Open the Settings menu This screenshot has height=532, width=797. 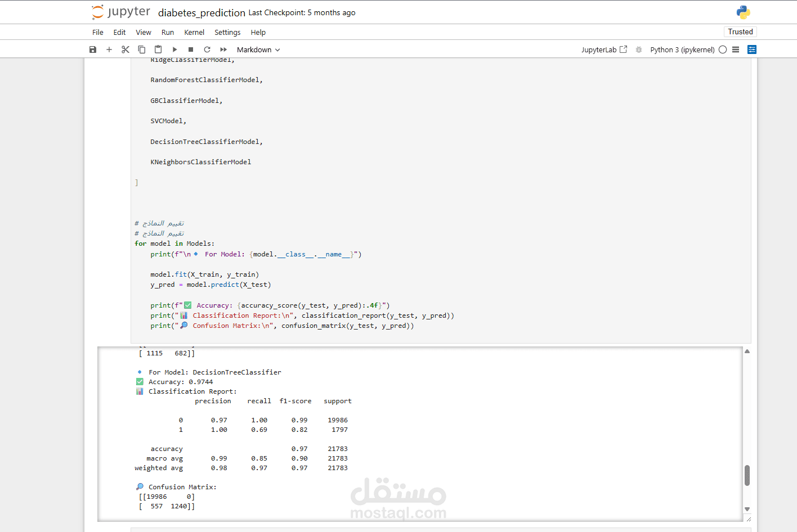point(227,33)
